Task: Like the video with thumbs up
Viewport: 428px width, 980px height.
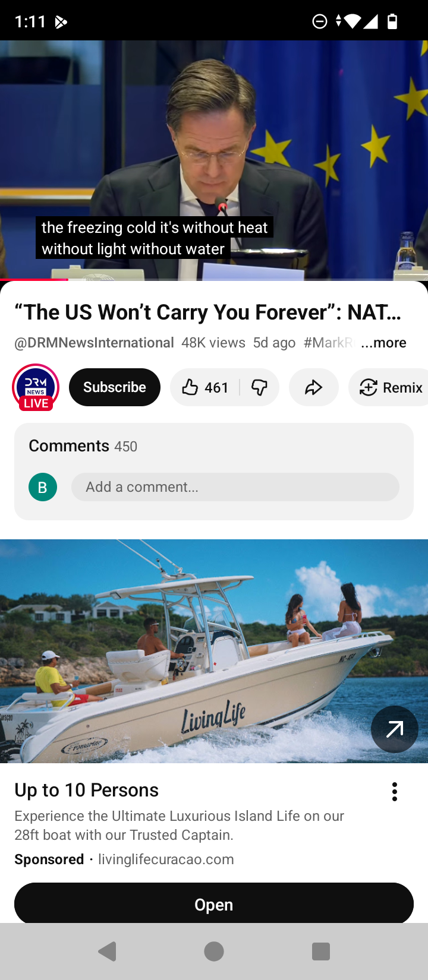Action: coord(204,387)
